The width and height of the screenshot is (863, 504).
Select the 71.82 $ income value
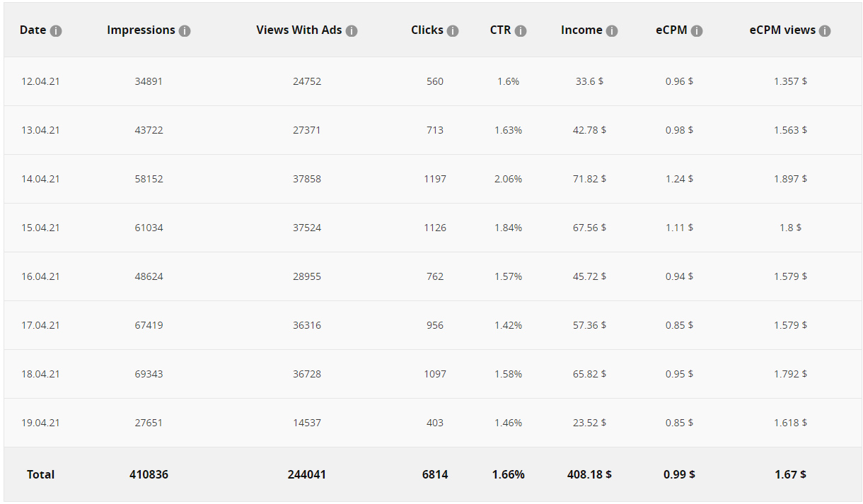tap(589, 179)
